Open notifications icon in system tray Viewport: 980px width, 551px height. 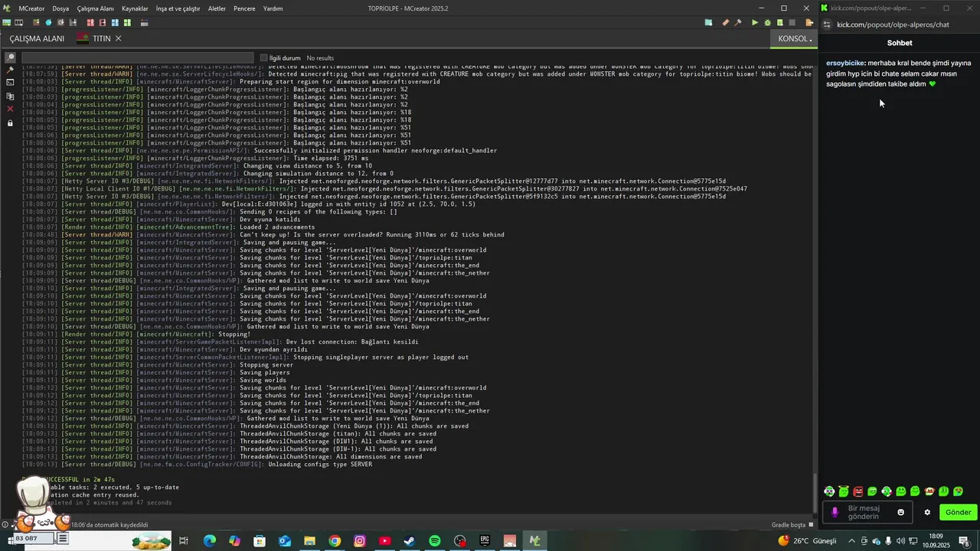point(965,541)
